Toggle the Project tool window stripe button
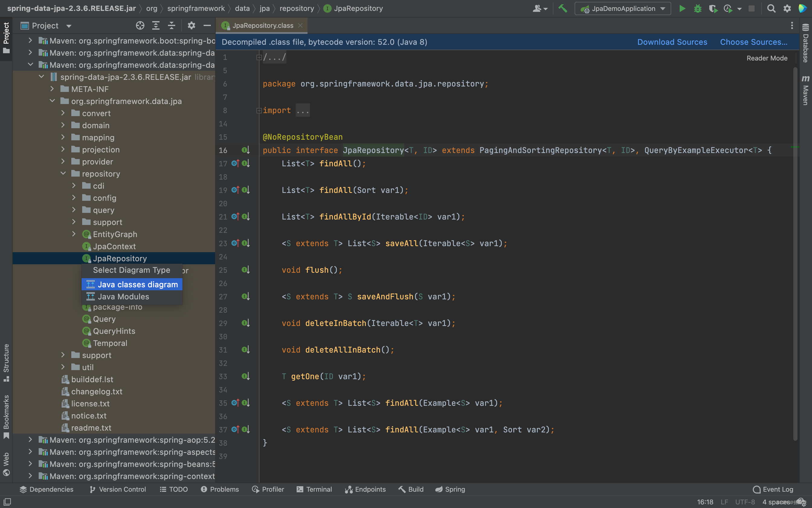This screenshot has width=812, height=508. 6,38
